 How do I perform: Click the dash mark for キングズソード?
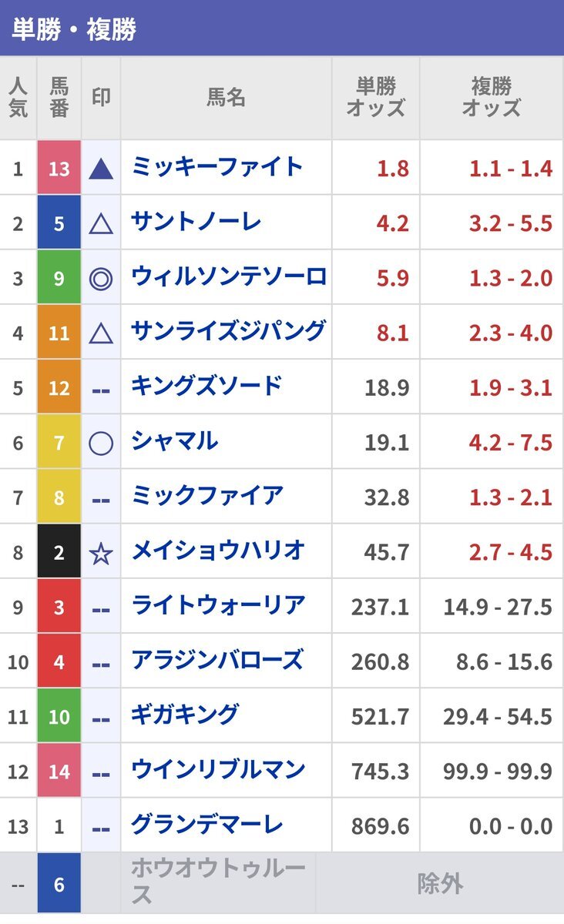pos(101,389)
